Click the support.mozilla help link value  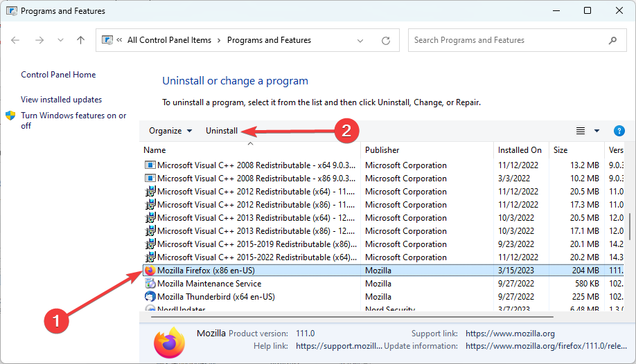point(339,346)
